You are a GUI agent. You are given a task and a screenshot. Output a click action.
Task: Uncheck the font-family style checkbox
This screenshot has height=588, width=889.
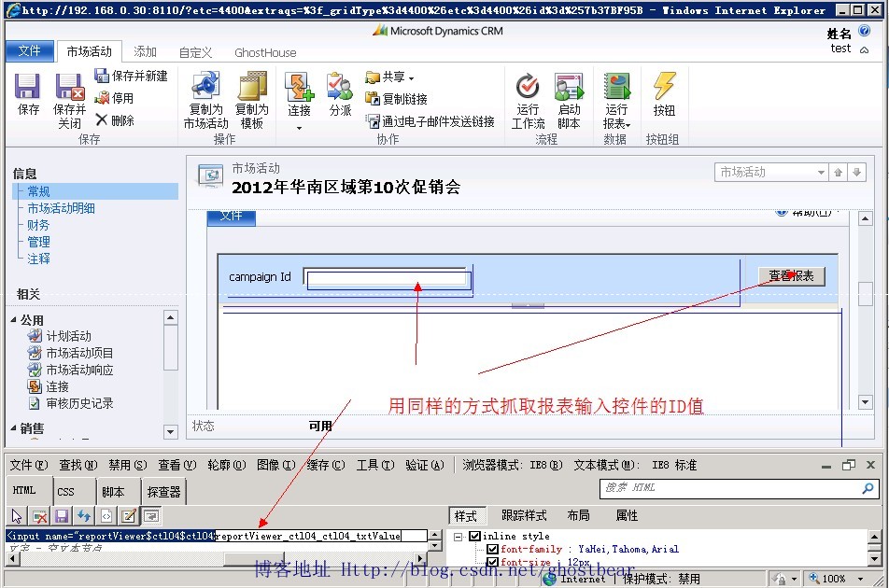click(493, 549)
